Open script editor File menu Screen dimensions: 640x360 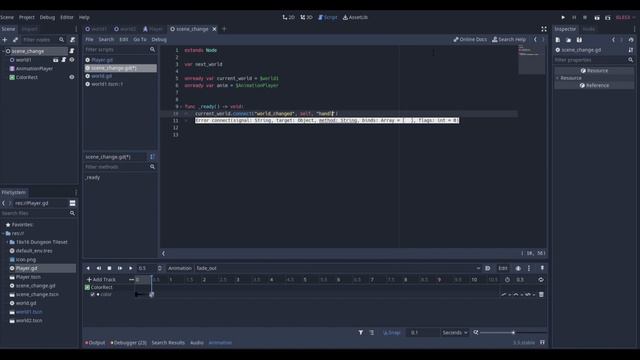[89, 40]
